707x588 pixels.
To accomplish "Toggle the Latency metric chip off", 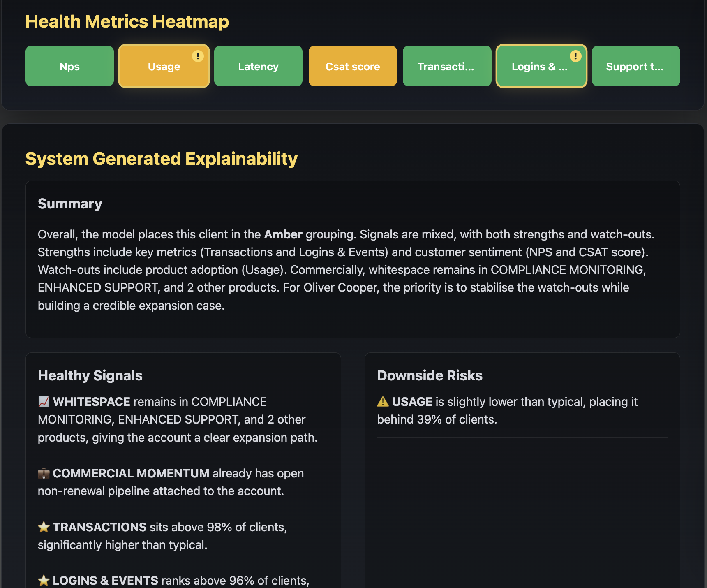I will pyautogui.click(x=258, y=66).
